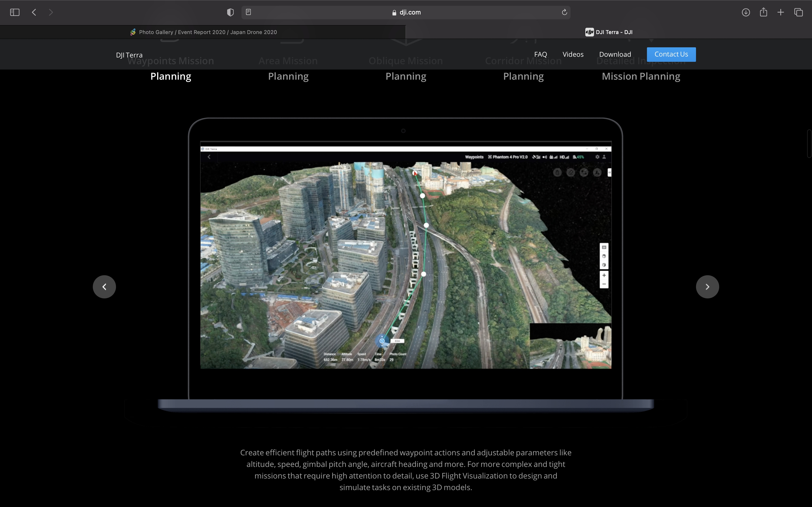Select the Area Mission Planning tab
Screen dimensions: 812x507
click(x=288, y=77)
